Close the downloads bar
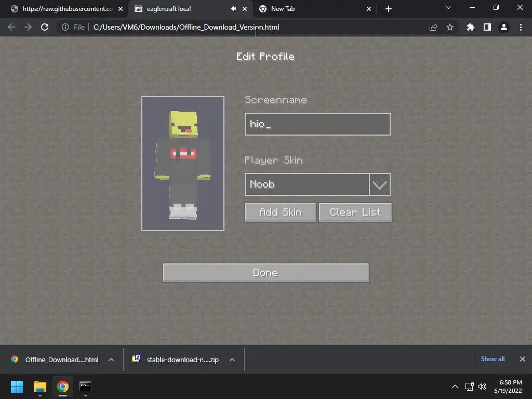 point(523,359)
